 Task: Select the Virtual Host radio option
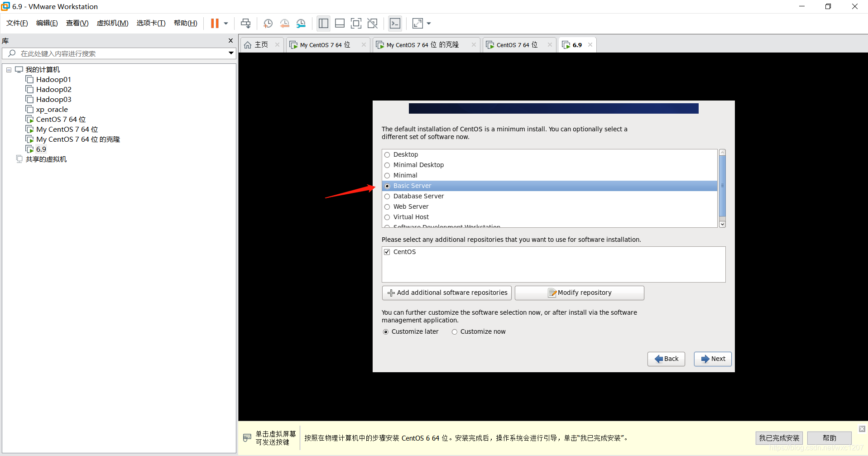click(x=387, y=217)
